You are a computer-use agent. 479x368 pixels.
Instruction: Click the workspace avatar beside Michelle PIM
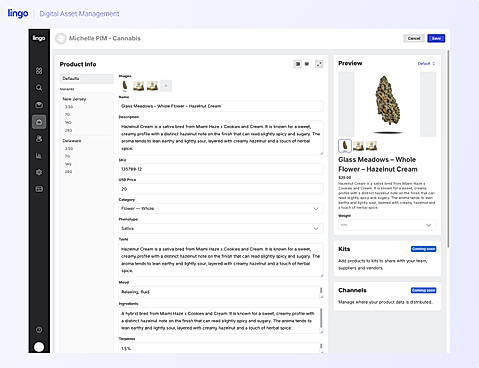click(x=61, y=38)
